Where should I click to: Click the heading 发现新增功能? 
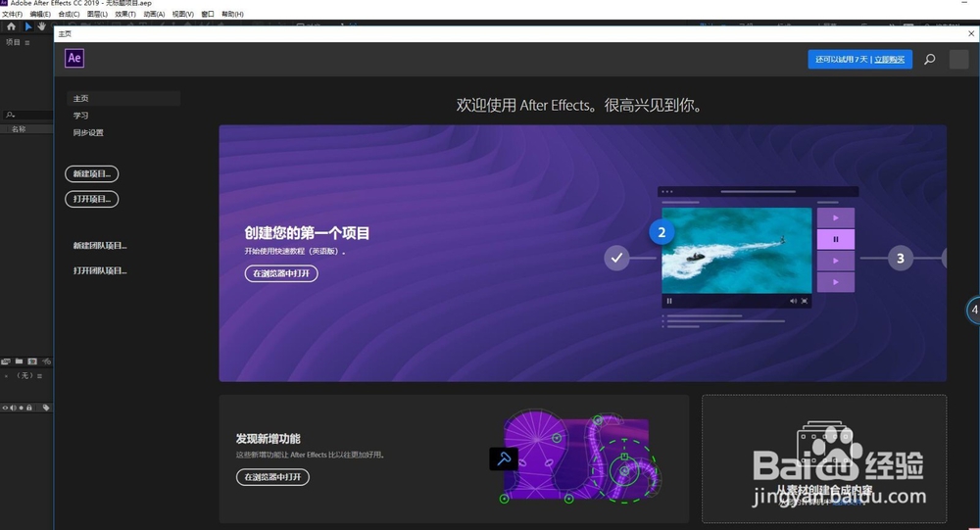pyautogui.click(x=269, y=439)
